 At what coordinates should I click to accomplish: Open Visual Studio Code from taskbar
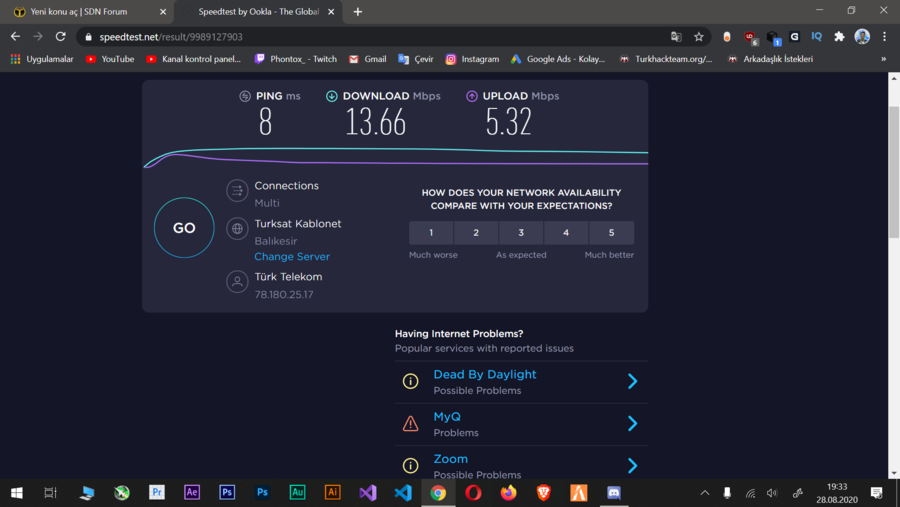403,493
